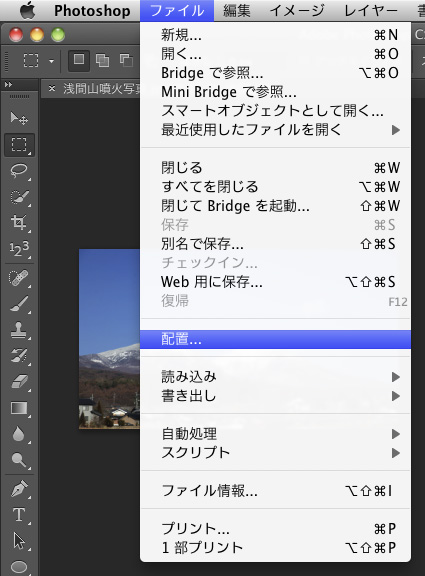Choose Subtract from selection mode

point(126,60)
